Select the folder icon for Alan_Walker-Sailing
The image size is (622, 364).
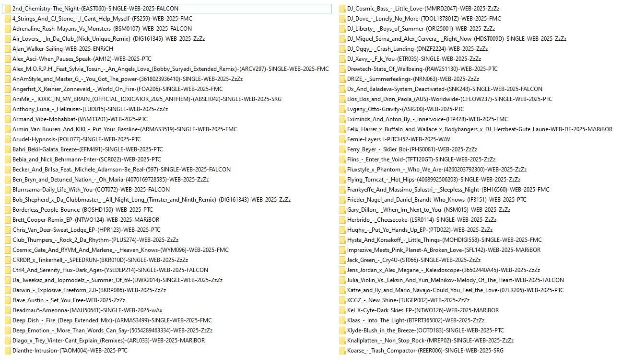(8, 49)
